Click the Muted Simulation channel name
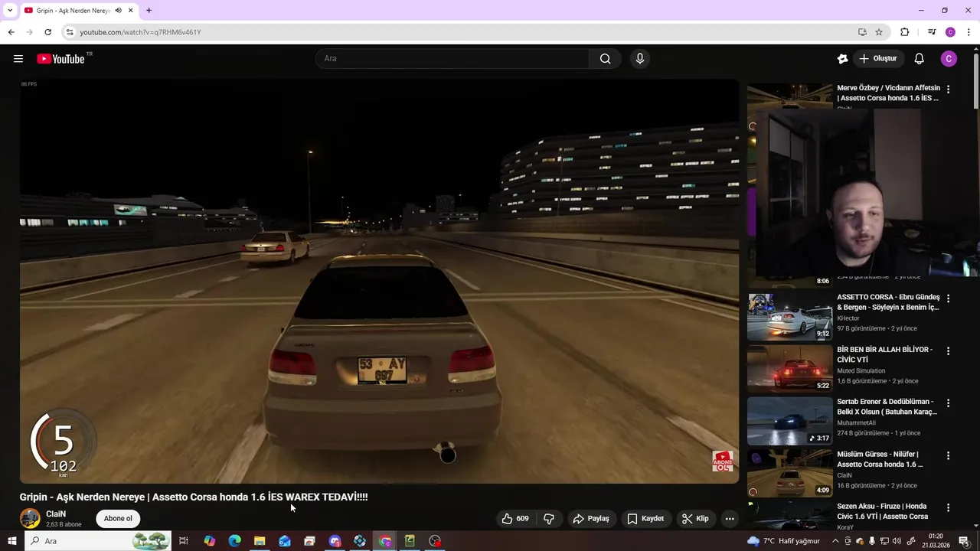Screen dimensions: 980x551 [x=861, y=371]
